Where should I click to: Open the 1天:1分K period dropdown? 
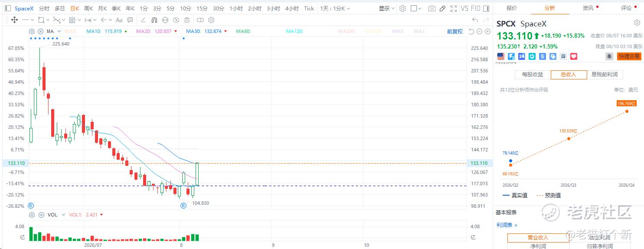336,8
